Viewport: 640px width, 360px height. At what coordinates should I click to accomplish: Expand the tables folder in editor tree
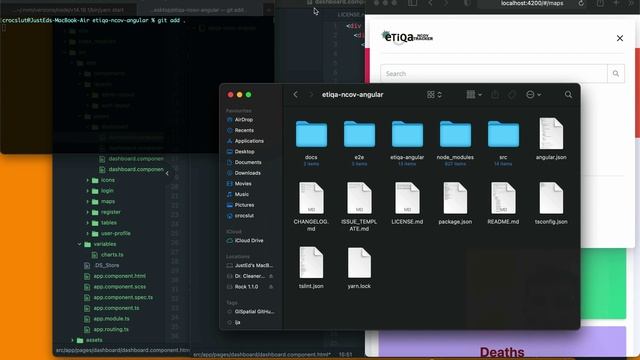point(87,223)
